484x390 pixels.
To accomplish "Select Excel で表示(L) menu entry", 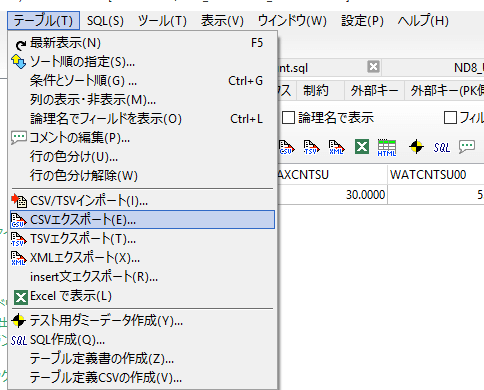I will [143, 296].
